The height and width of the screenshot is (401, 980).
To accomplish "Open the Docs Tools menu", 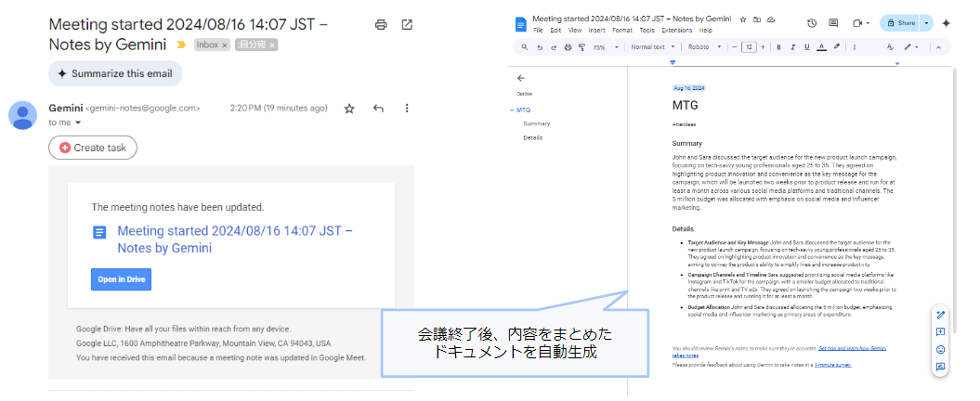I will click(647, 30).
